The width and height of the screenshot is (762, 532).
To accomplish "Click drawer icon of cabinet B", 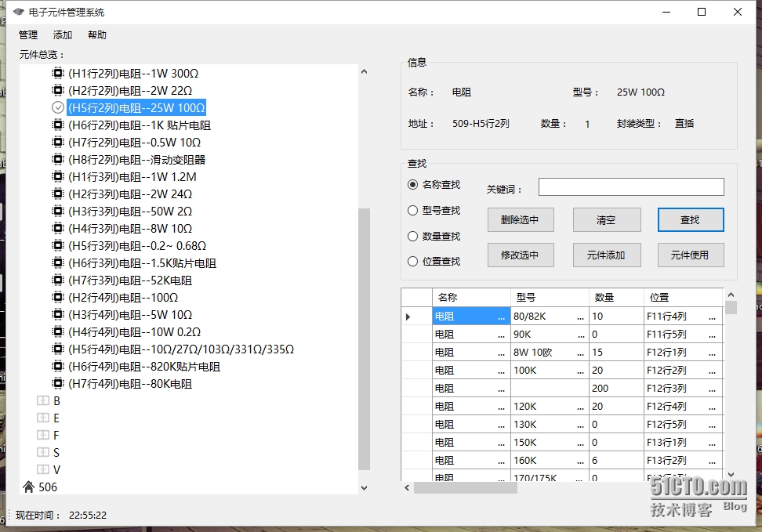I will pos(43,401).
